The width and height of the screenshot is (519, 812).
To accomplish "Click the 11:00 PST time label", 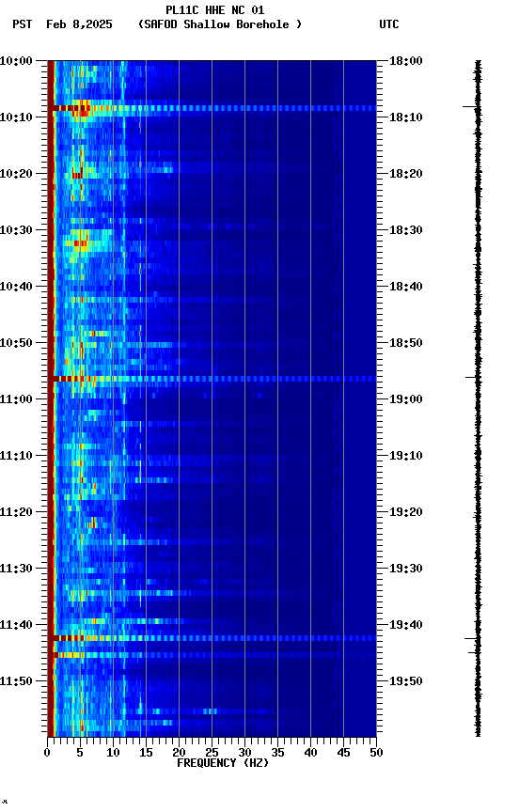I will pyautogui.click(x=16, y=399).
